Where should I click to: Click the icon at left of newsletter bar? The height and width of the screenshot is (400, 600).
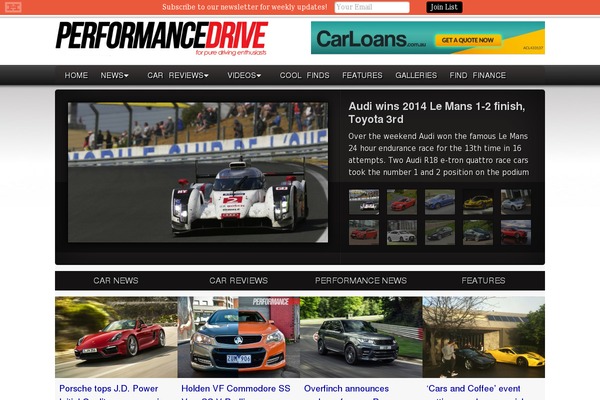click(13, 7)
